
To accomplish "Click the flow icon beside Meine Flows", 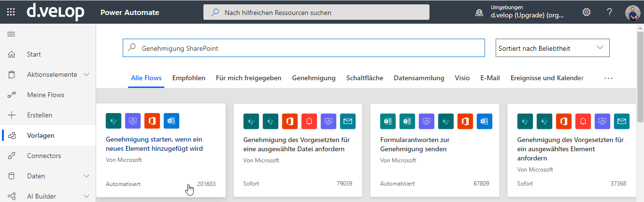I will coord(12,95).
